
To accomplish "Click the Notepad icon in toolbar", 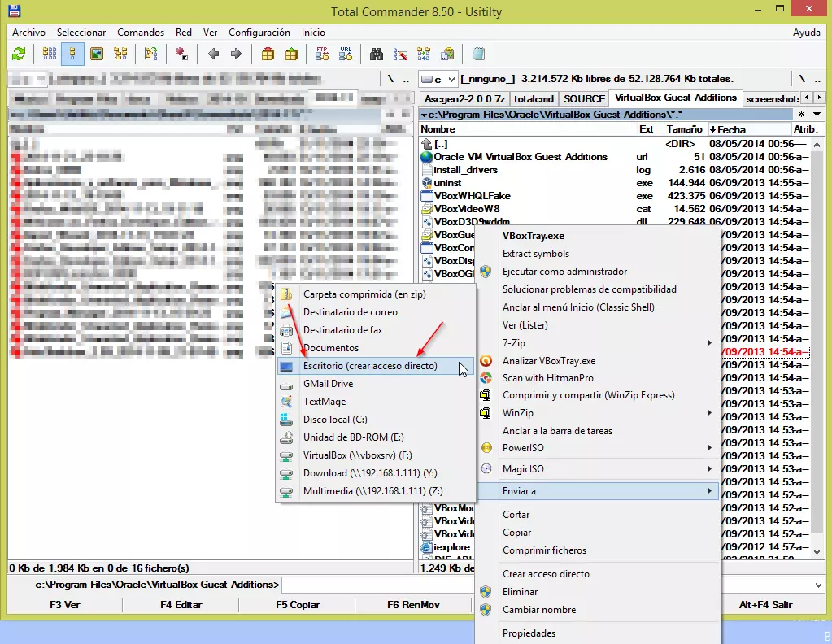I will click(478, 54).
